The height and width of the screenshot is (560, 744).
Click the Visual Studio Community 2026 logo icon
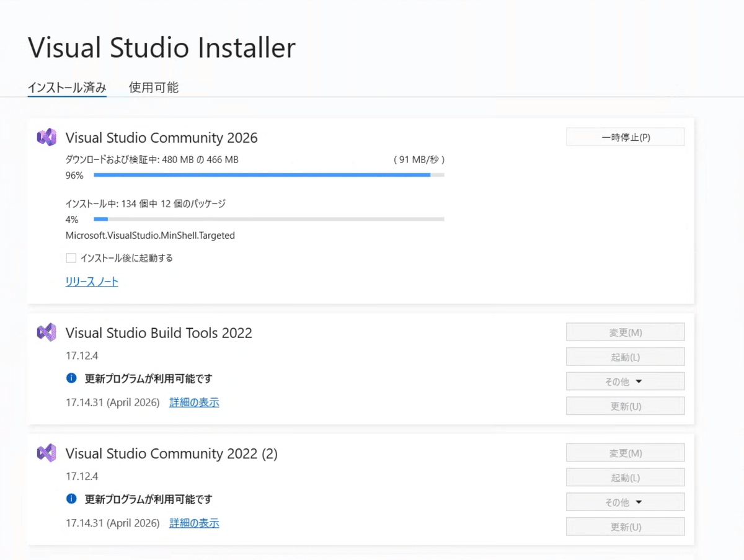[46, 137]
